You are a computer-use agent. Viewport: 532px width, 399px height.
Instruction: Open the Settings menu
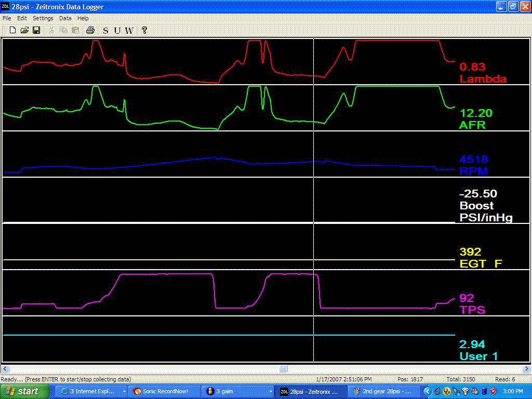[43, 18]
